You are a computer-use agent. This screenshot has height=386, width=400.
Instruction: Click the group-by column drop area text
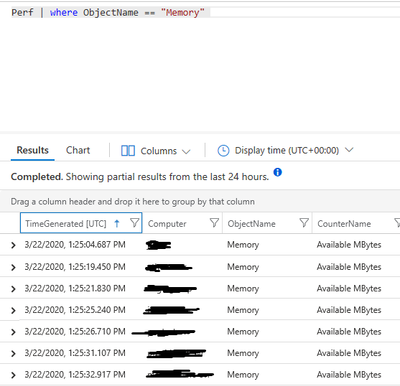(133, 202)
